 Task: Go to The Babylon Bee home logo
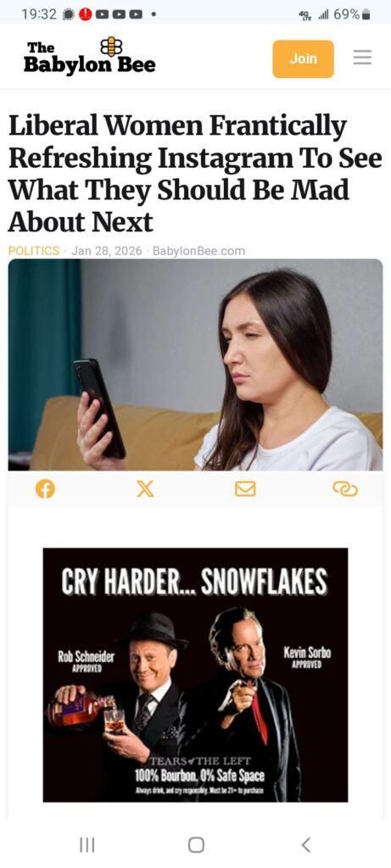(x=89, y=57)
